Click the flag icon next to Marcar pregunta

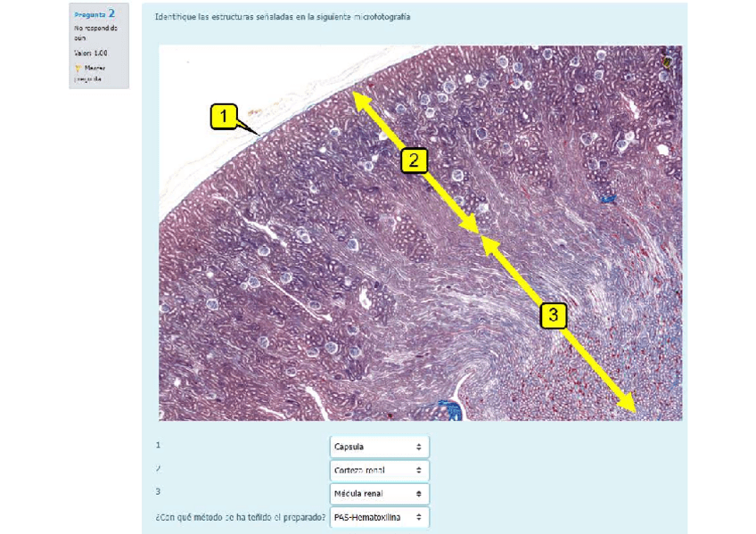pos(78,69)
